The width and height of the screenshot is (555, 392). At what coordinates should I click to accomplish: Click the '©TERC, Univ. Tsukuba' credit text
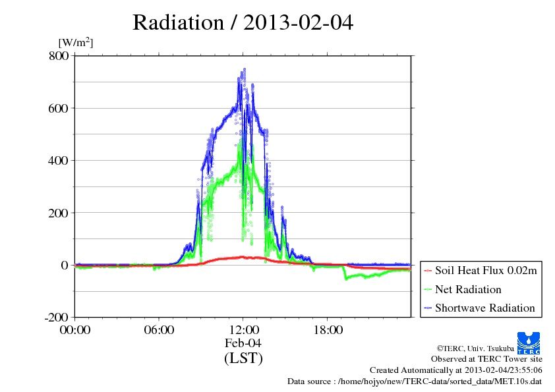pos(475,349)
